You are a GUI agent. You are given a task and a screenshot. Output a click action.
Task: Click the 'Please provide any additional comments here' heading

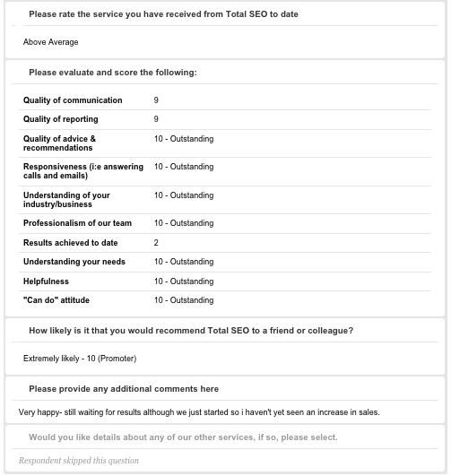[x=124, y=389]
